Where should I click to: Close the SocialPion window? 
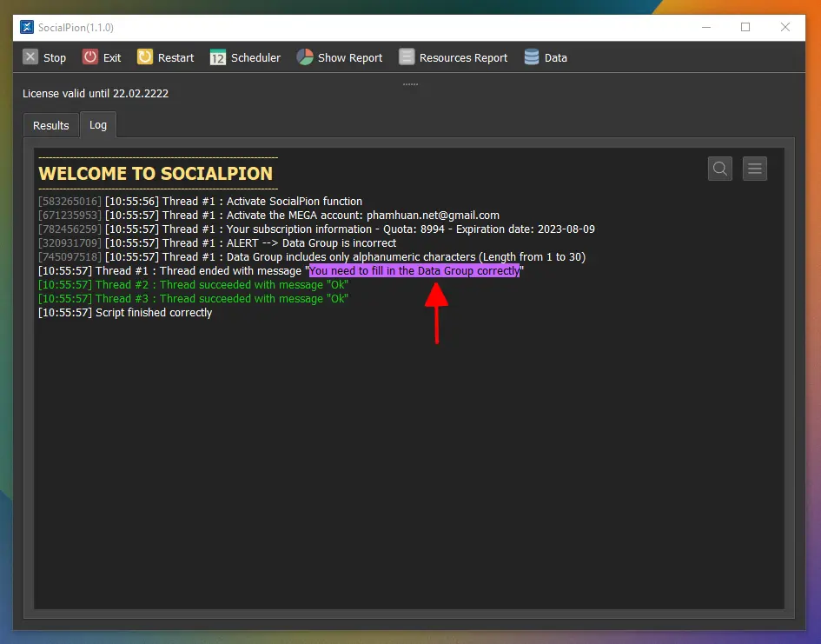(x=785, y=27)
